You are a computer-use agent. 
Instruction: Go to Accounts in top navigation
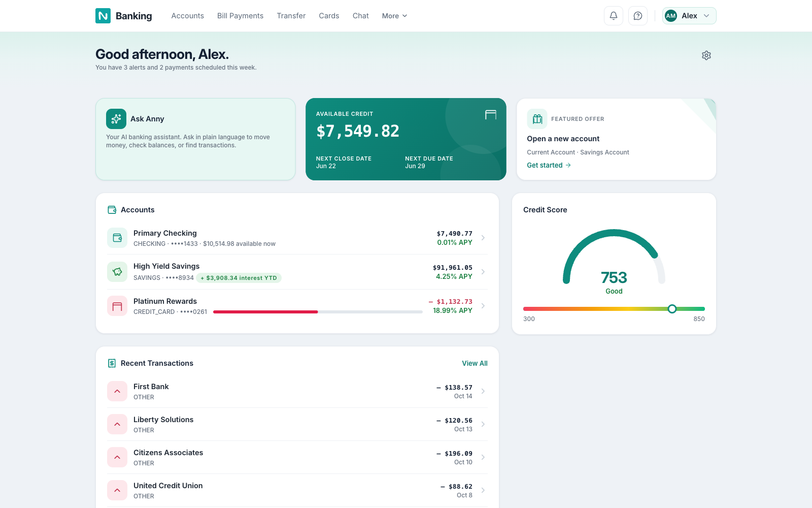pyautogui.click(x=188, y=16)
